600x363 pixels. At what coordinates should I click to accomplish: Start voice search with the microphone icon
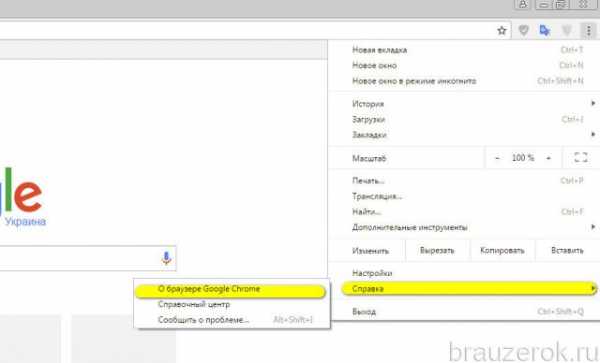coord(166,258)
